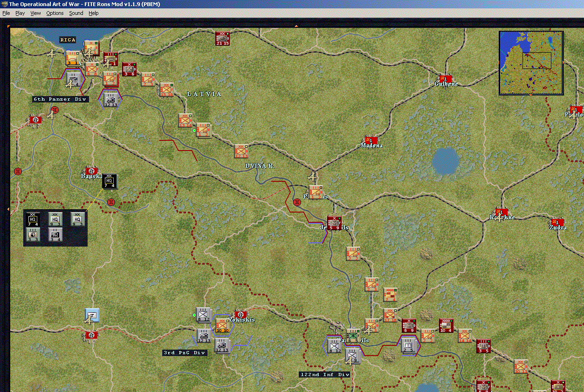Select the German 2-5 unit in blue hex outline
This screenshot has width=584, height=392.
click(409, 345)
